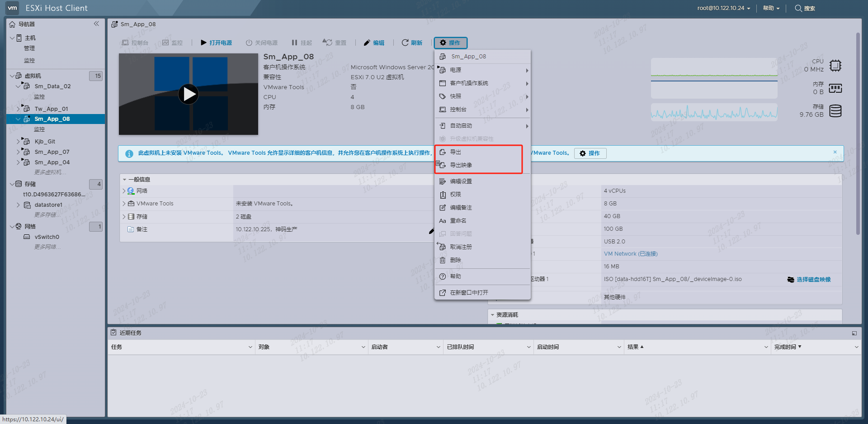Expand the datastore1 tree node
Screen dimensions: 868x424
18,205
